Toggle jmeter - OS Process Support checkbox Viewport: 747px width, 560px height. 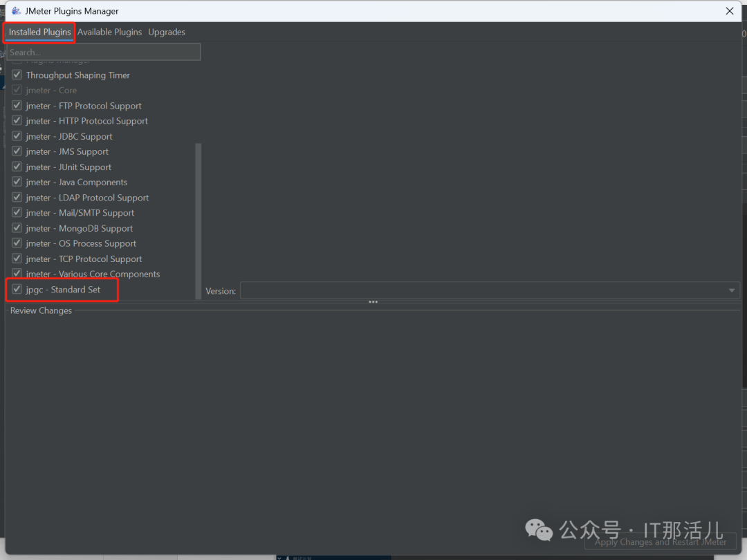coord(17,243)
